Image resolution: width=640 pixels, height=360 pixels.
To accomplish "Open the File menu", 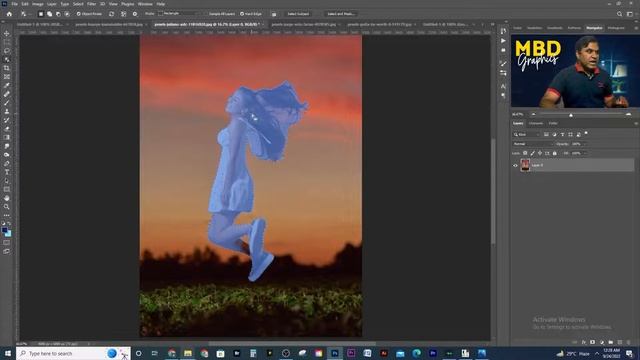I will tap(14, 4).
